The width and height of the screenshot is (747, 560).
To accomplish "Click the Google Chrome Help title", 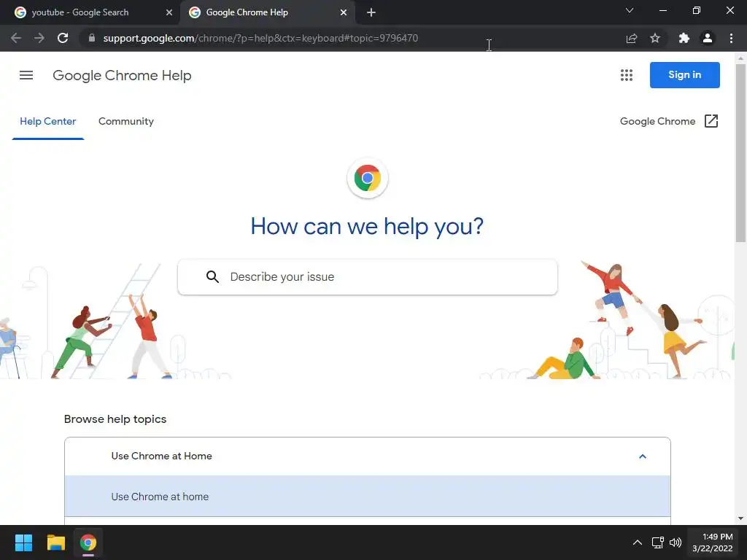I will 122,75.
